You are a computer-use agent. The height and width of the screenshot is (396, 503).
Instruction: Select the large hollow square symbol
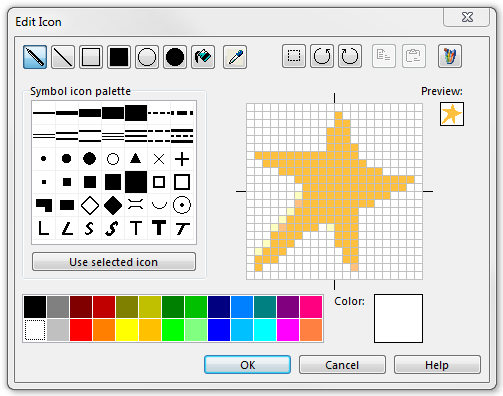[182, 182]
